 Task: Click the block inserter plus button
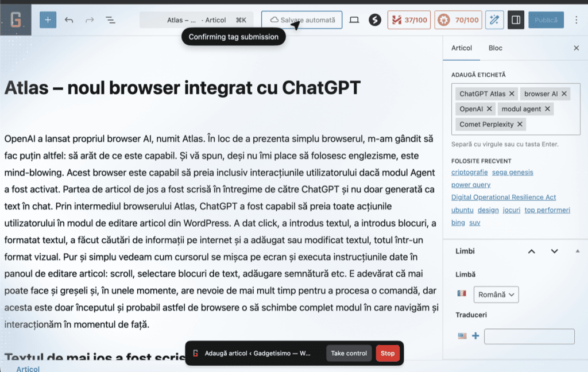pyautogui.click(x=48, y=20)
